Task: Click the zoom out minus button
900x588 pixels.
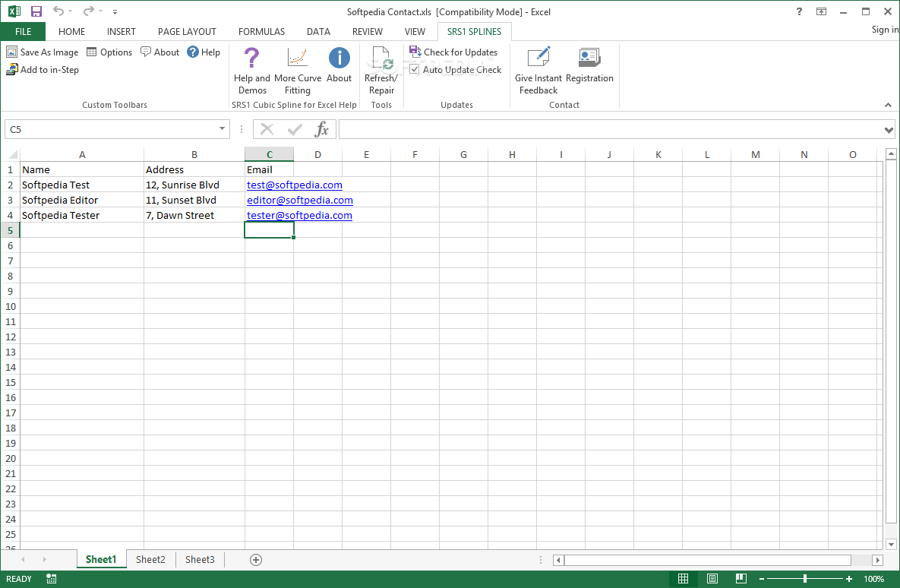Action: click(762, 579)
